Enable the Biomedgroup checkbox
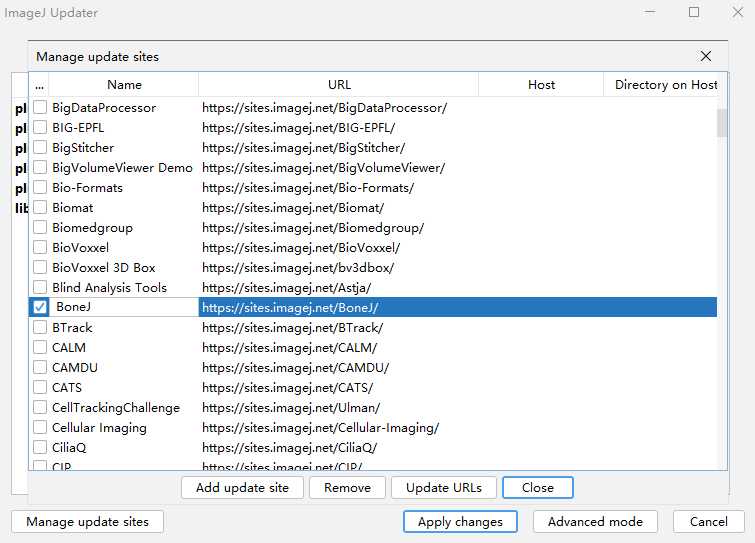The image size is (755, 543). [x=40, y=227]
